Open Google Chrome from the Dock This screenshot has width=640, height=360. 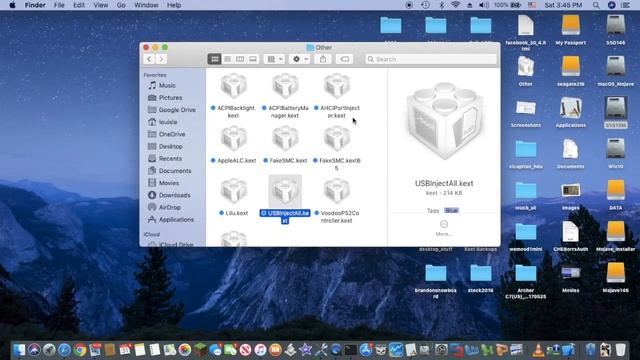point(80,350)
